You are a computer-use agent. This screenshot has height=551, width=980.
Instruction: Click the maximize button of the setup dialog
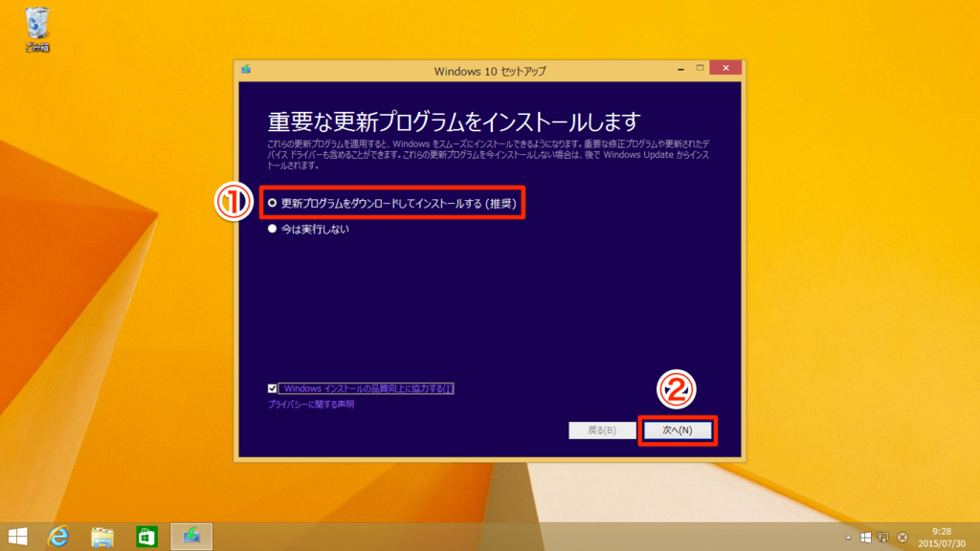click(700, 68)
